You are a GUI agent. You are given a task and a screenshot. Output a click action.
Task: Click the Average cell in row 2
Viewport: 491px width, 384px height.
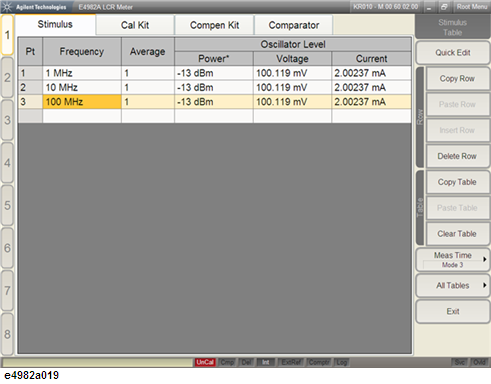coord(148,87)
